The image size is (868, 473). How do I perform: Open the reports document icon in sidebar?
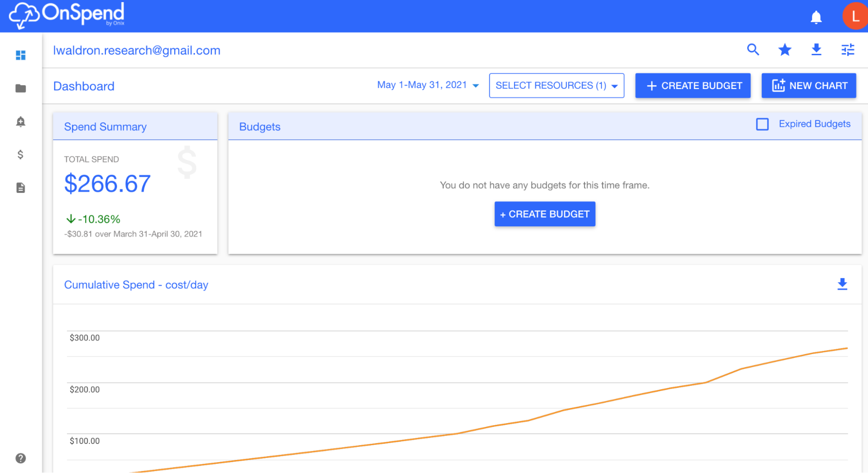[20, 188]
